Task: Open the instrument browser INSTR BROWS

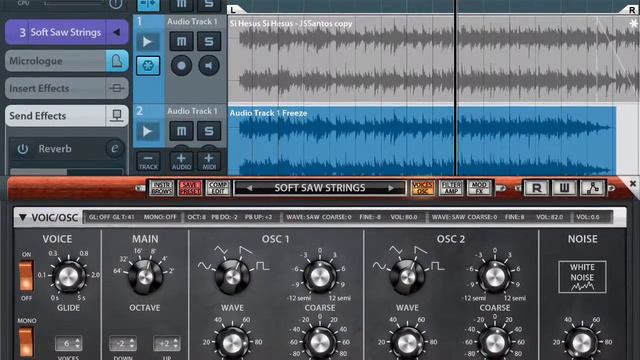Action: pos(162,188)
